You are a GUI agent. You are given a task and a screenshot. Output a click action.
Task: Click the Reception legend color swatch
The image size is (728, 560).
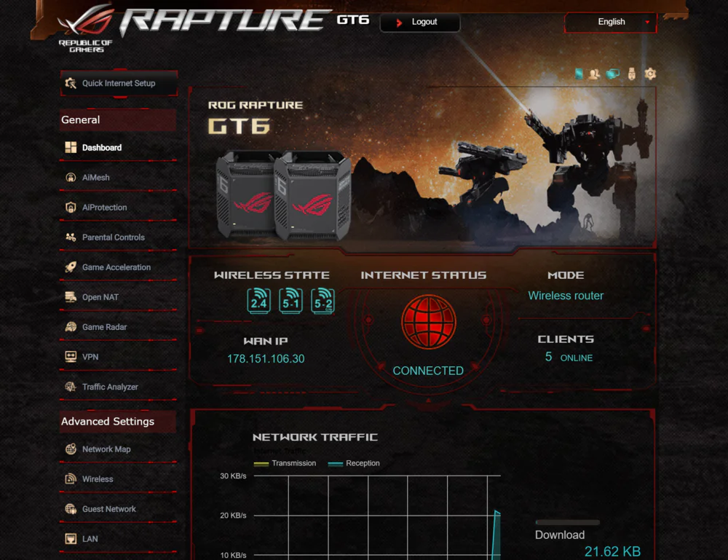tap(335, 464)
